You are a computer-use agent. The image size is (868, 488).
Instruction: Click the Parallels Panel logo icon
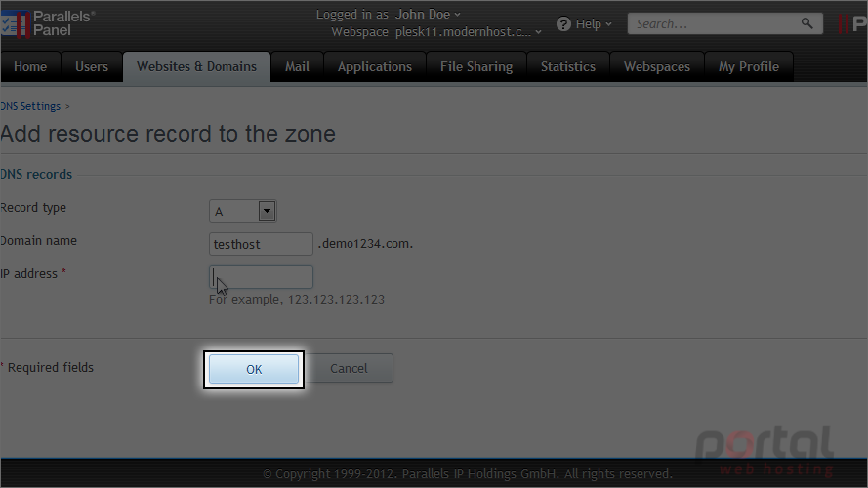pos(16,23)
